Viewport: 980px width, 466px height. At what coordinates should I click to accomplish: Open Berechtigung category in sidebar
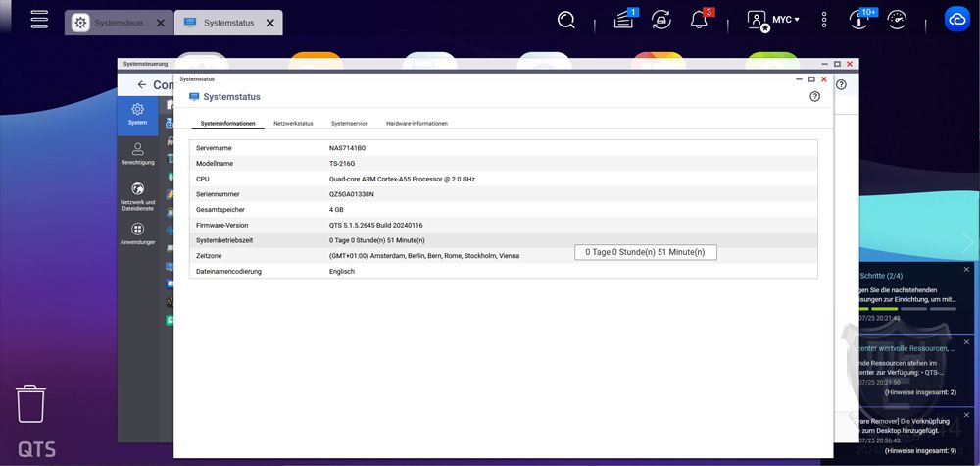tap(138, 154)
